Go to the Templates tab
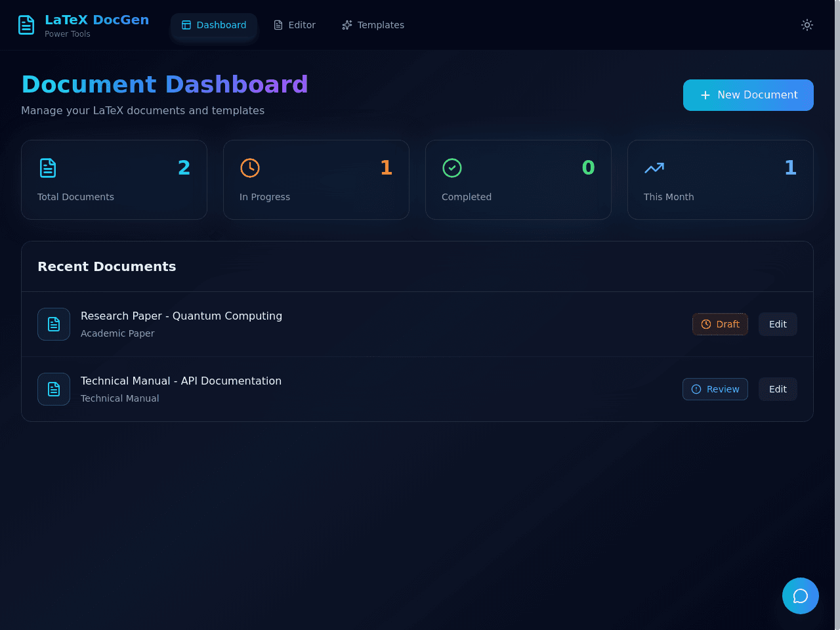 point(373,25)
